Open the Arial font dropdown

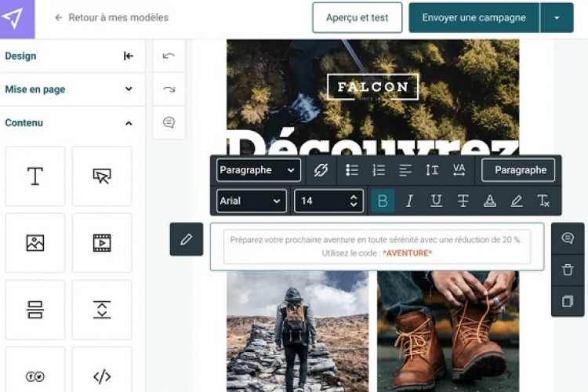(251, 201)
